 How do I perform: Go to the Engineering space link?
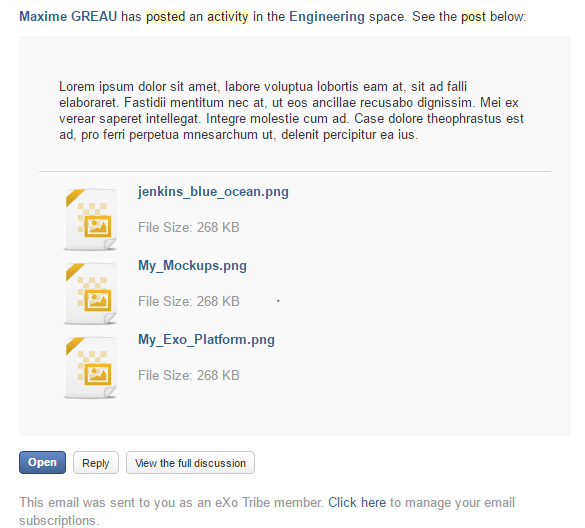[327, 17]
